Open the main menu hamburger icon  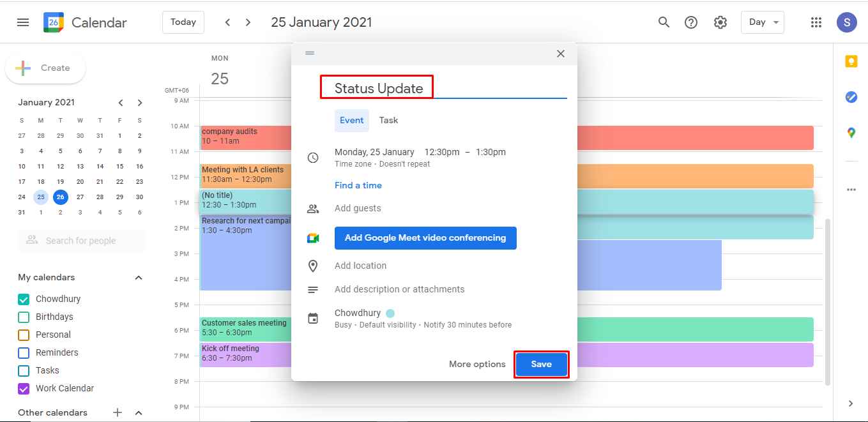click(23, 22)
